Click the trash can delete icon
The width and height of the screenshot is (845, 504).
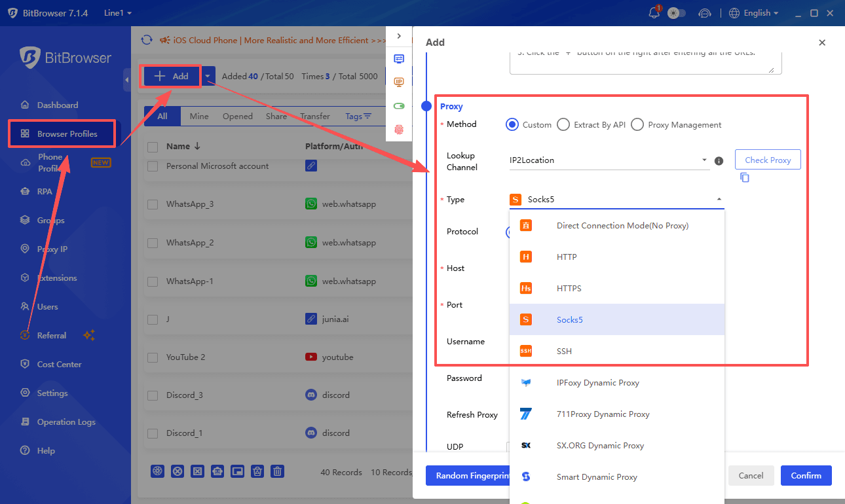coord(278,471)
